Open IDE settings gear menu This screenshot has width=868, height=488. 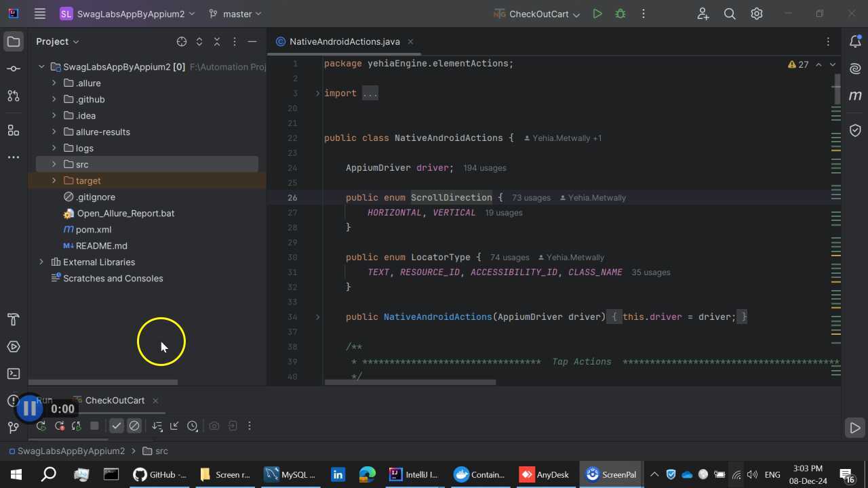757,14
